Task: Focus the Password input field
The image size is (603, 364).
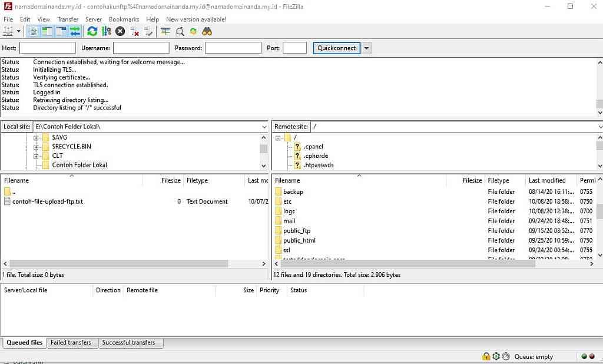Action: (x=233, y=48)
